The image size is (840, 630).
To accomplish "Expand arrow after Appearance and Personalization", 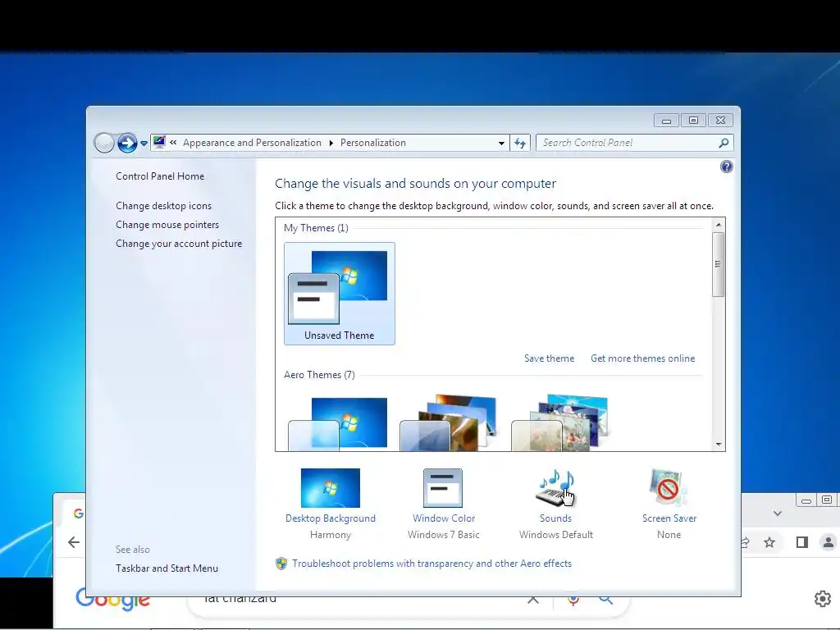I will [331, 143].
